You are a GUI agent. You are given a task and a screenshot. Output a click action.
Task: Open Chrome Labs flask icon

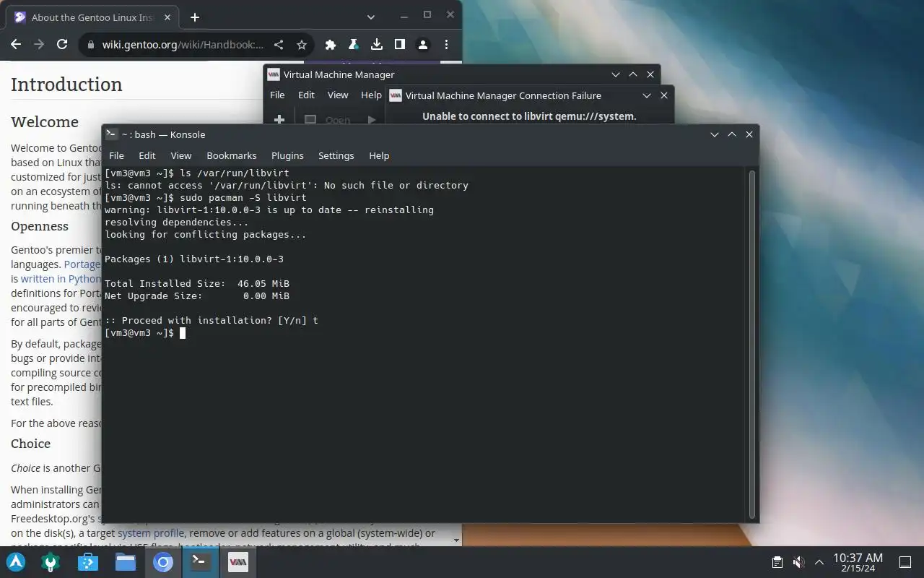pyautogui.click(x=354, y=45)
